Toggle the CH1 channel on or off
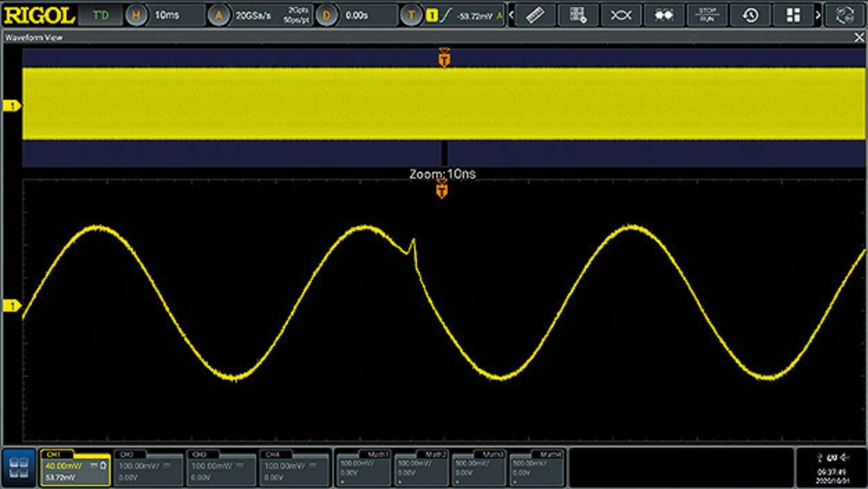Viewport: 868px width, 489px height. coord(75,467)
